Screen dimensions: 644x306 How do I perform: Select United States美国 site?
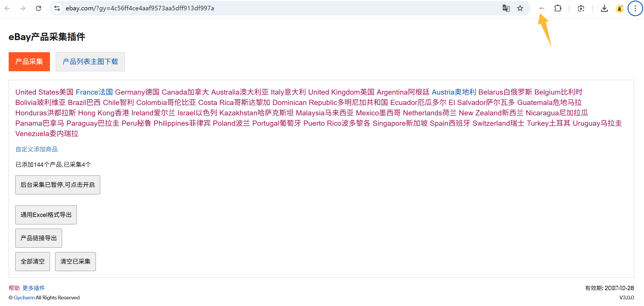(x=44, y=92)
